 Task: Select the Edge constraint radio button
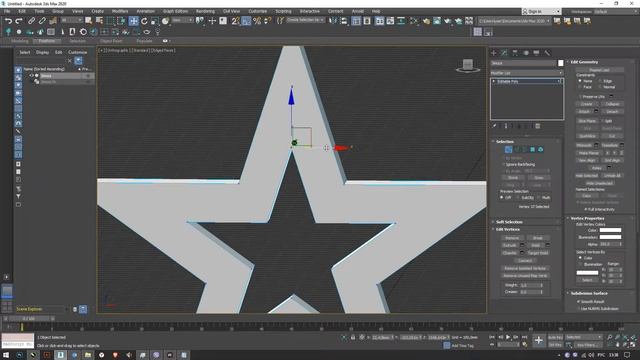pyautogui.click(x=600, y=81)
